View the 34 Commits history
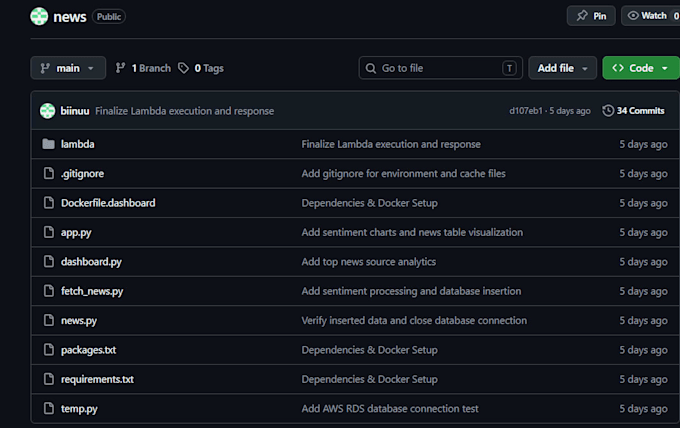The height and width of the screenshot is (428, 680). (x=634, y=111)
